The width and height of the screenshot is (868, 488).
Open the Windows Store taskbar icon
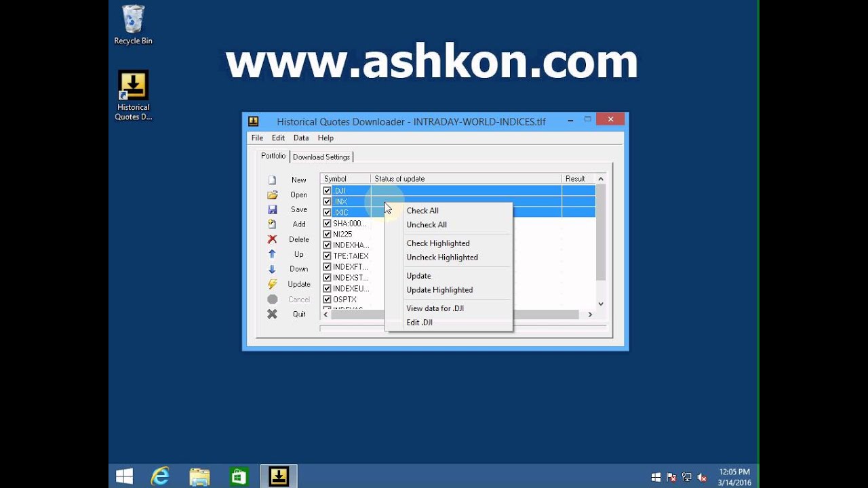tap(239, 476)
